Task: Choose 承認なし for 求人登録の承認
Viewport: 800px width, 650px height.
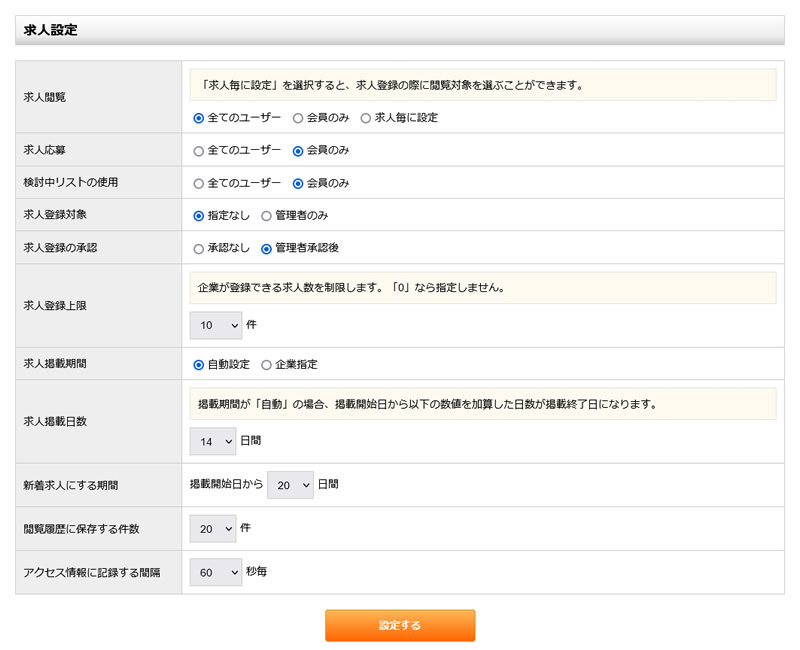Action: click(x=198, y=249)
